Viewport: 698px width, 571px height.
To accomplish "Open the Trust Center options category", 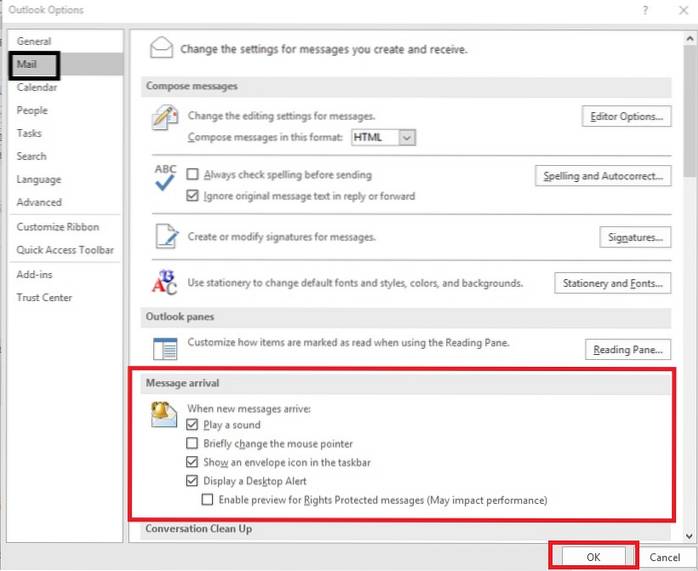I will pos(44,297).
